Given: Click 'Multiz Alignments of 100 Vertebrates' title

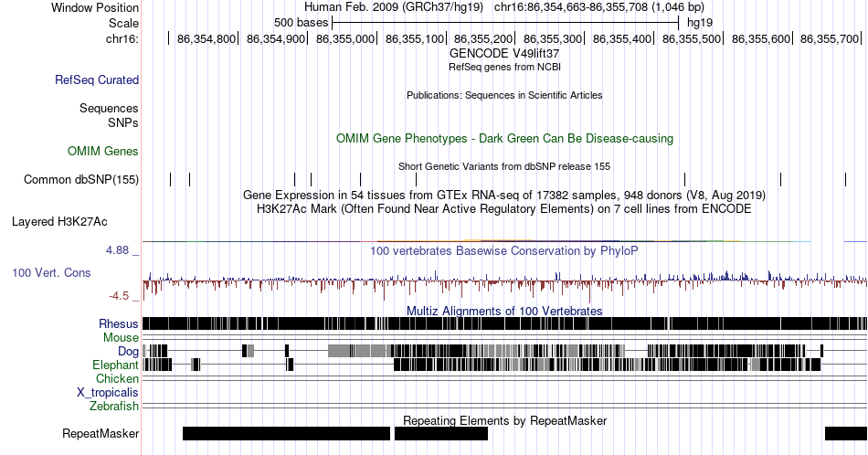Looking at the screenshot, I should [x=504, y=311].
